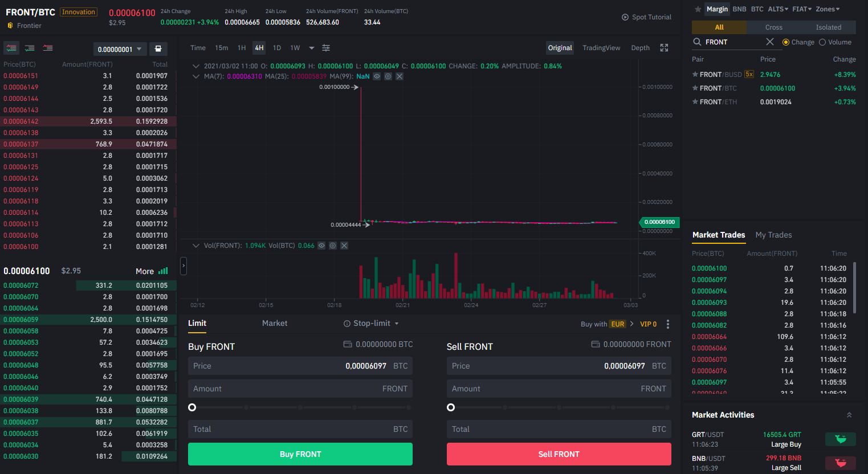Open the TradingView chart tab
Image resolution: width=868 pixels, height=474 pixels.
pos(601,48)
